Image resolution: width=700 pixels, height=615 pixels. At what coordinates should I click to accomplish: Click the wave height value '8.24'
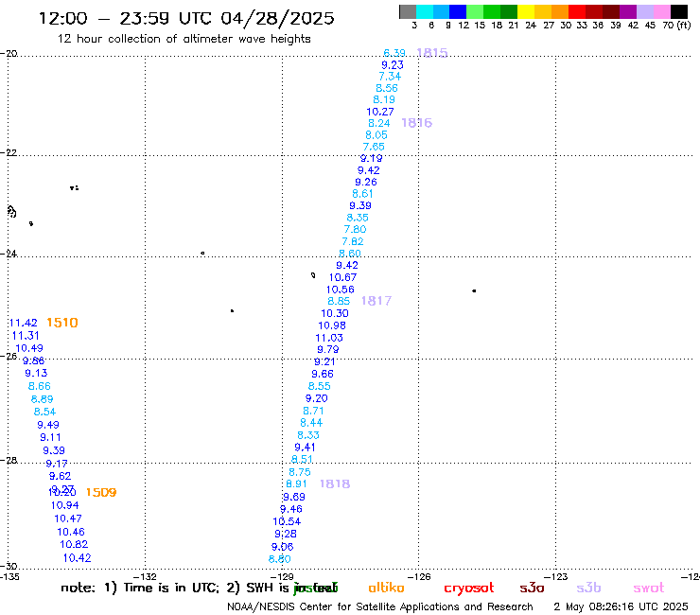point(379,123)
